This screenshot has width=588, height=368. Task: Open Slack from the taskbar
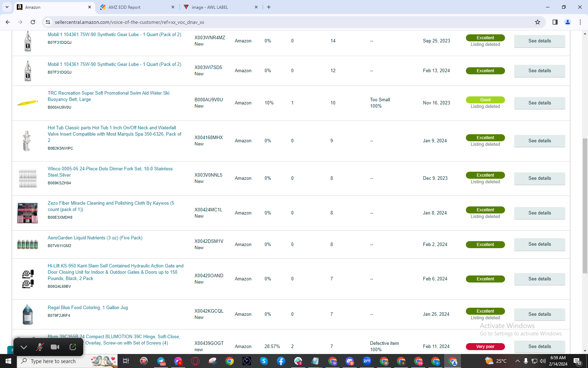pos(298,361)
